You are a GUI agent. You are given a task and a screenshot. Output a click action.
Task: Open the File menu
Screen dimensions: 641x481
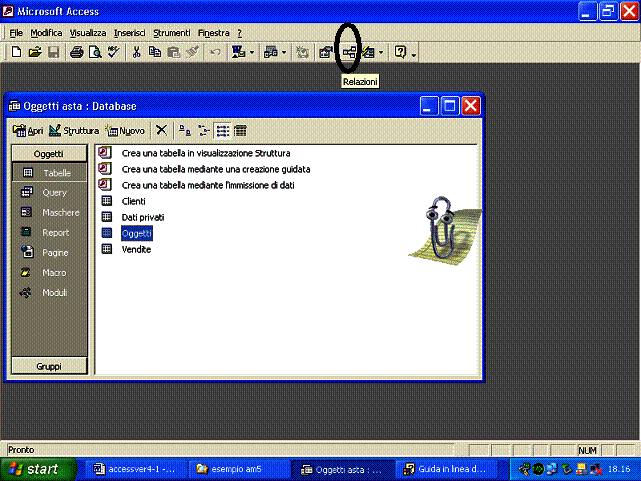(16, 33)
